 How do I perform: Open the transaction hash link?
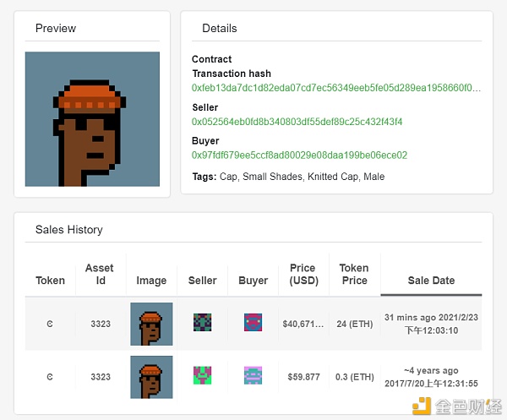click(x=336, y=88)
